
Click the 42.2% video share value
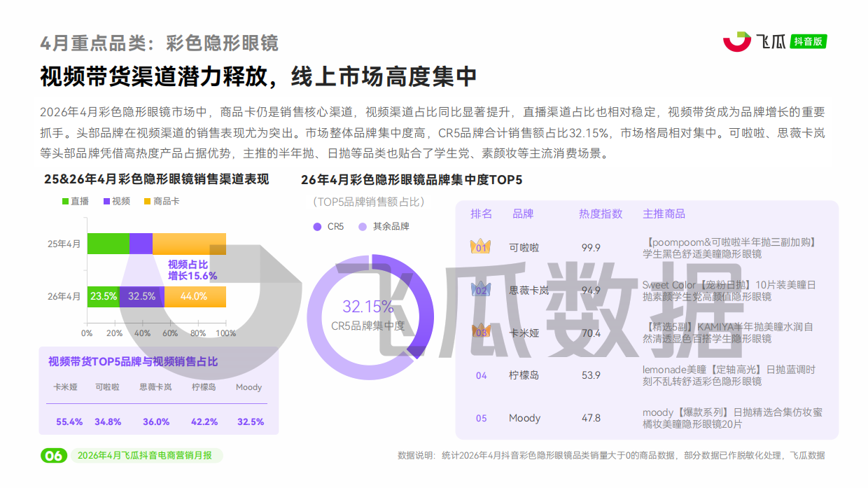point(204,421)
